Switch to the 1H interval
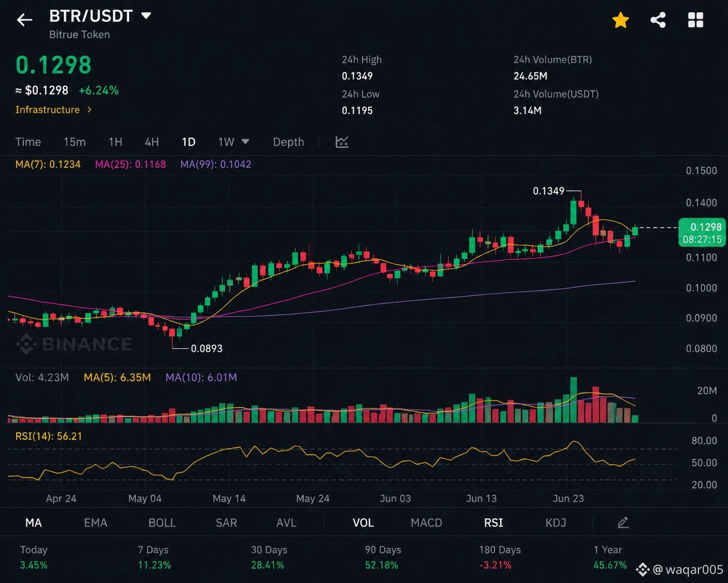Image resolution: width=728 pixels, height=583 pixels. tap(115, 142)
